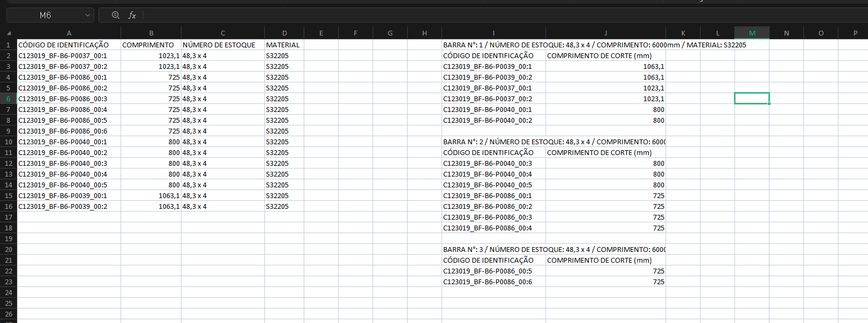Select column M header
The image size is (868, 323).
coord(752,33)
